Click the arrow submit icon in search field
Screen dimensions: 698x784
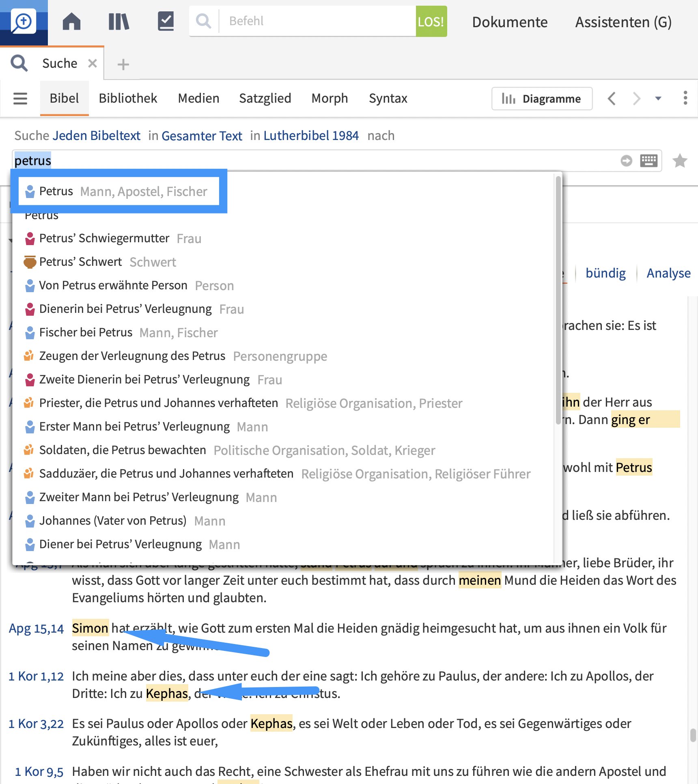626,161
